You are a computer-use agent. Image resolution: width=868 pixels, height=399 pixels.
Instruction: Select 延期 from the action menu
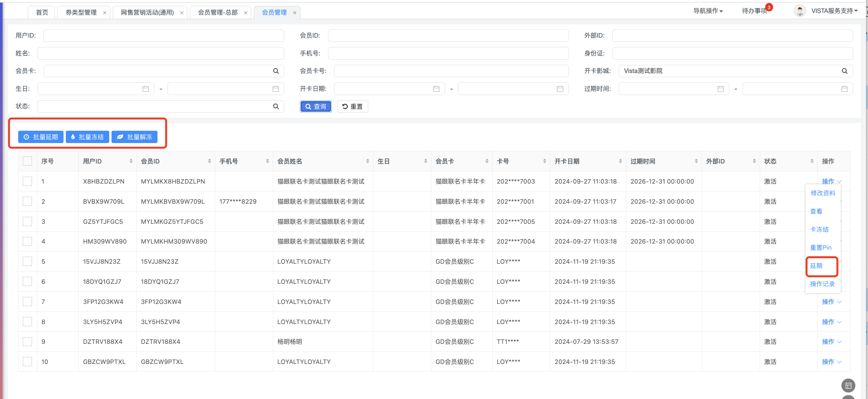pos(816,266)
